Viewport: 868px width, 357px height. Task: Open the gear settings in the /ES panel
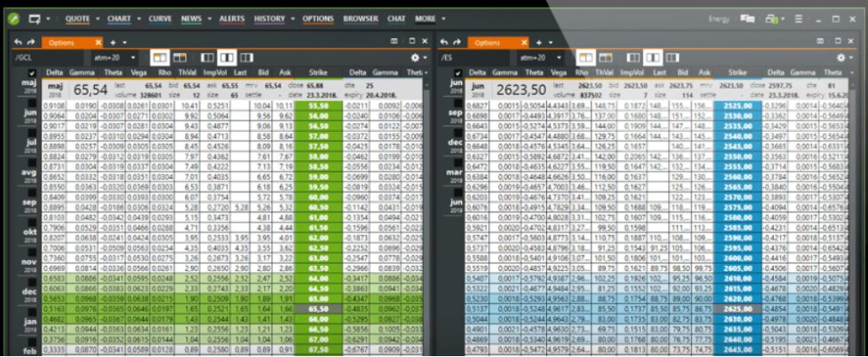pyautogui.click(x=841, y=57)
